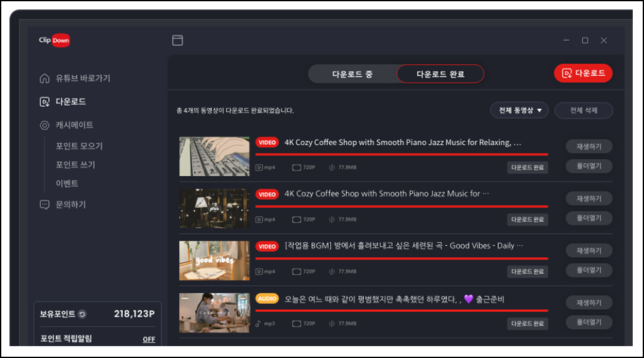Open the 이벤트 menu item

(67, 183)
